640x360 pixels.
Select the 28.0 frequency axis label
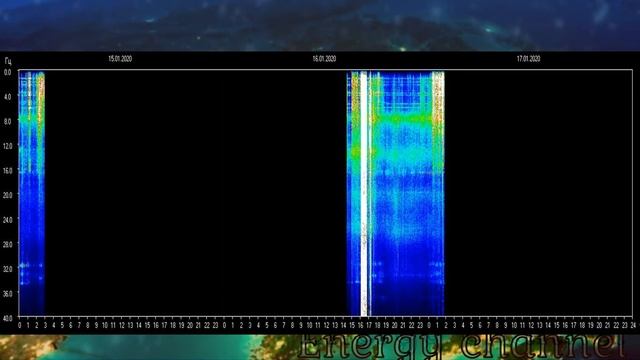(7, 244)
